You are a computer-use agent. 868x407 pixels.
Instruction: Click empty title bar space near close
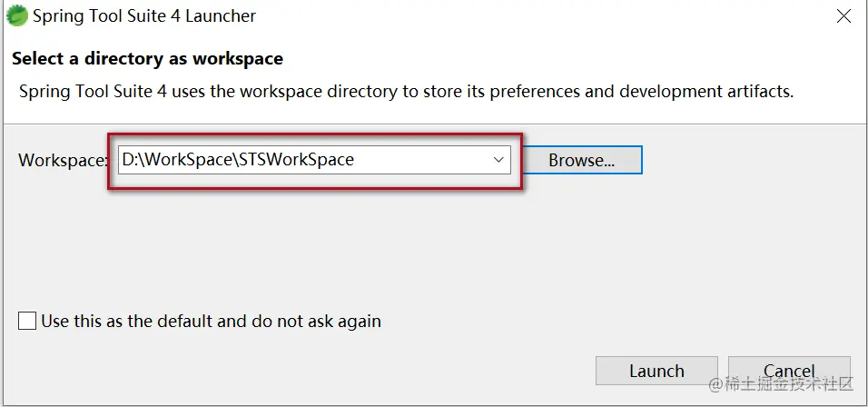[554, 16]
